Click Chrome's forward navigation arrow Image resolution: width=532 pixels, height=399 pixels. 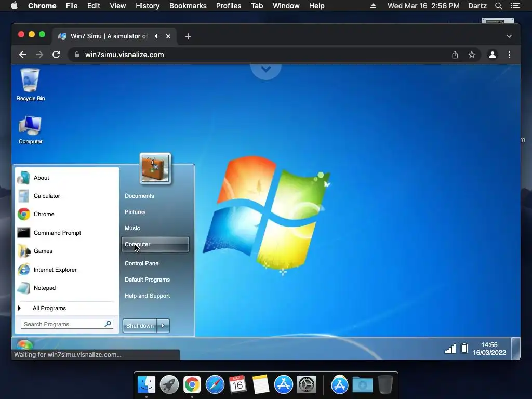[x=39, y=55]
